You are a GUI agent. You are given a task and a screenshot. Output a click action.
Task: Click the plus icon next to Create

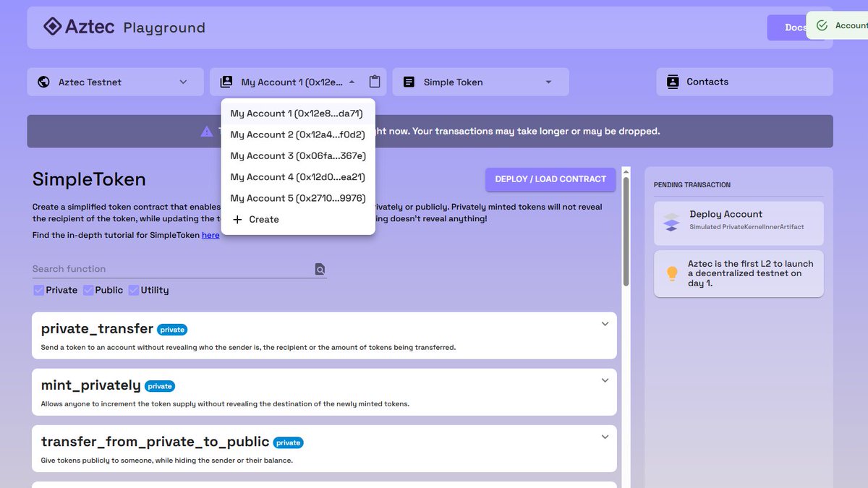coord(237,219)
